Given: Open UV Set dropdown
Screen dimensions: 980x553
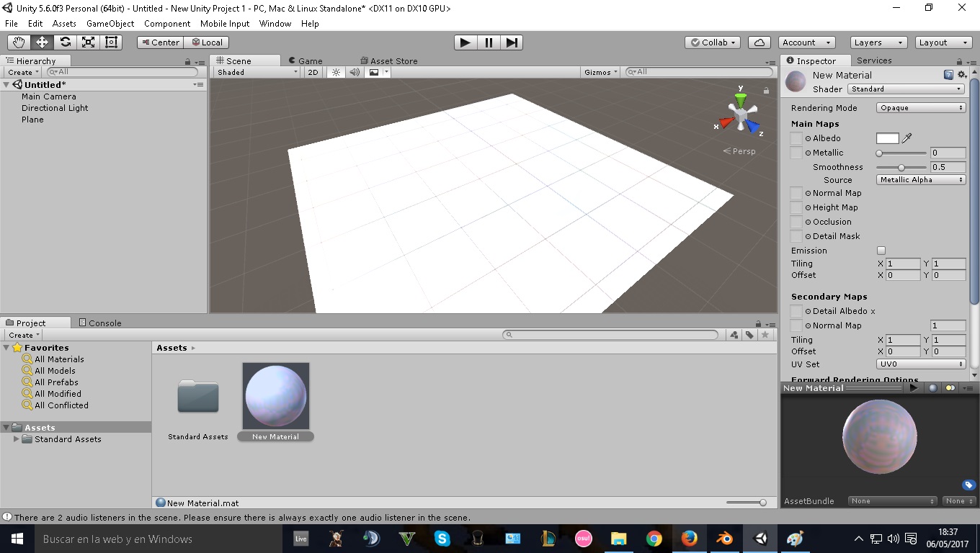Looking at the screenshot, I should [x=921, y=364].
